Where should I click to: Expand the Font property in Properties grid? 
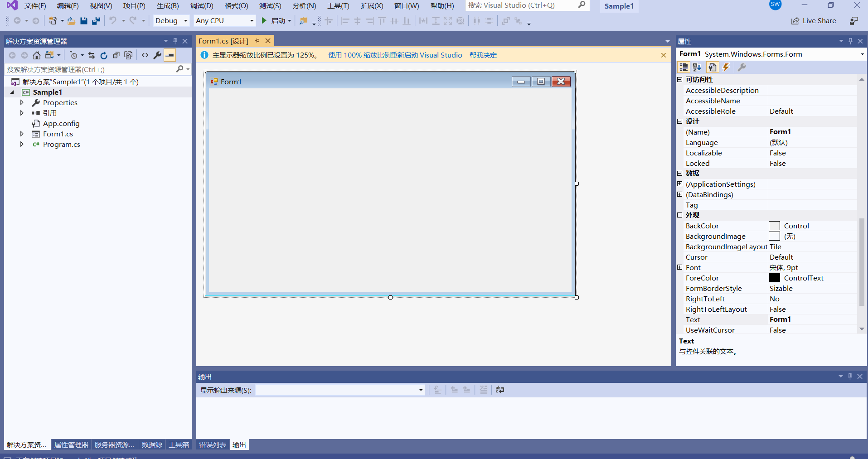[x=679, y=267]
